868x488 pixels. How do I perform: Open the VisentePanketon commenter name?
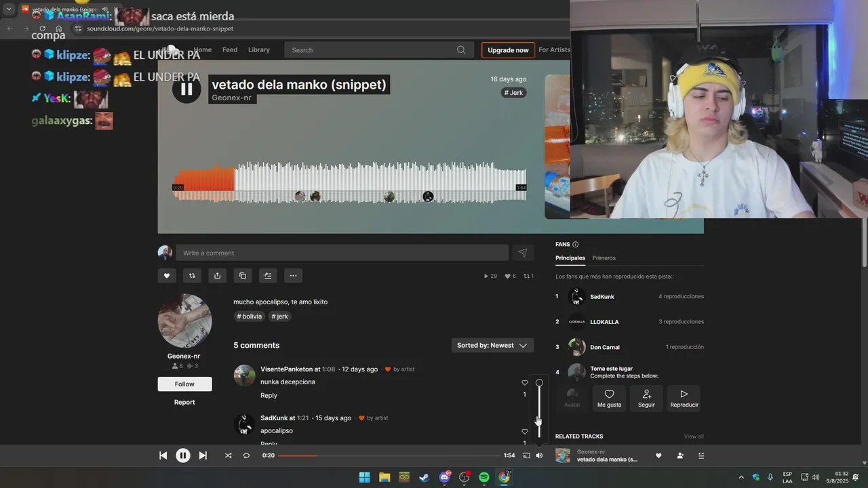(x=286, y=369)
